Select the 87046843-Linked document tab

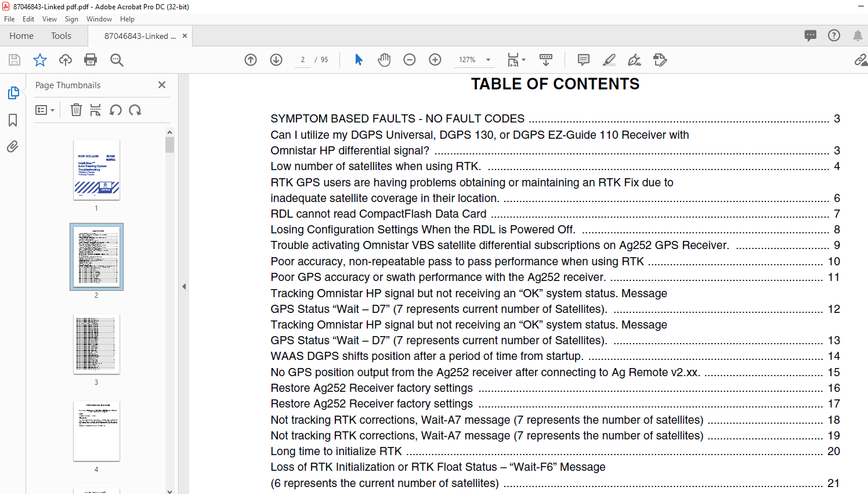(x=140, y=36)
